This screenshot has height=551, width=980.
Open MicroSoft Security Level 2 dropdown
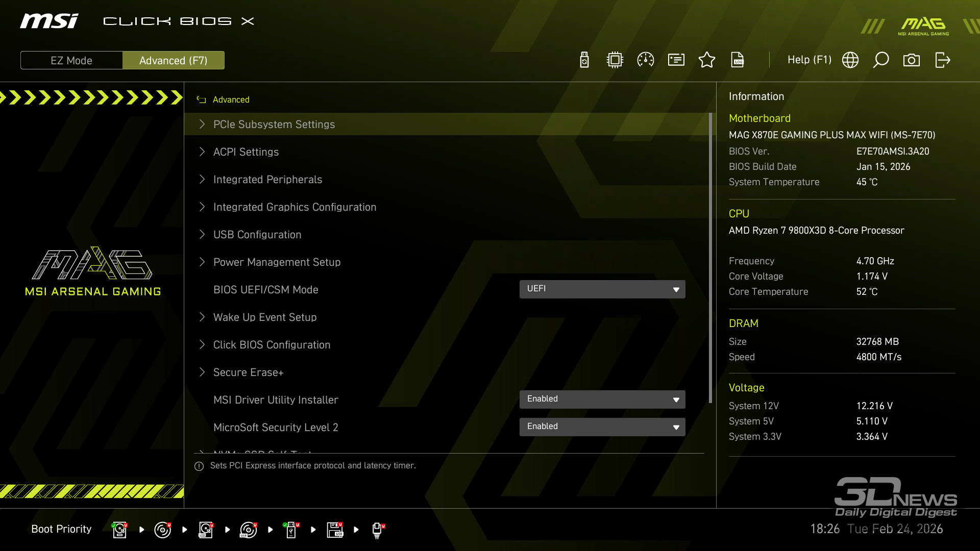pos(602,427)
